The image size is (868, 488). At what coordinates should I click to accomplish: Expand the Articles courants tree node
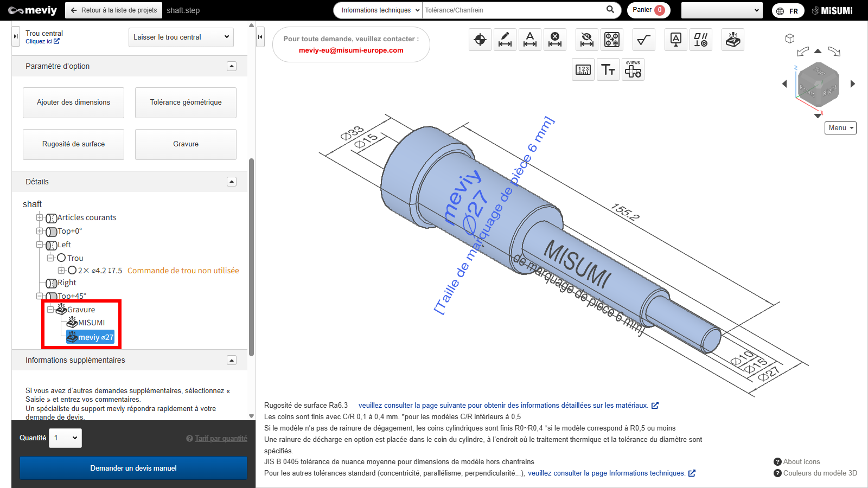pos(40,217)
